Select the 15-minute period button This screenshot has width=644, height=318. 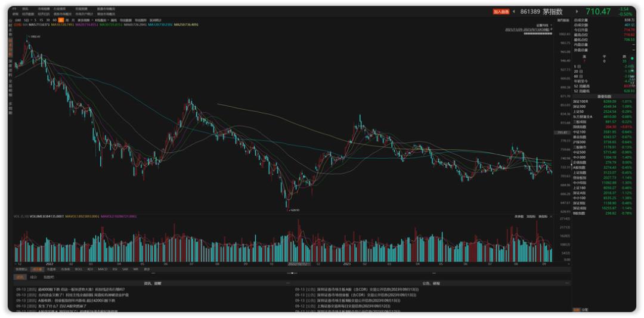[42, 20]
